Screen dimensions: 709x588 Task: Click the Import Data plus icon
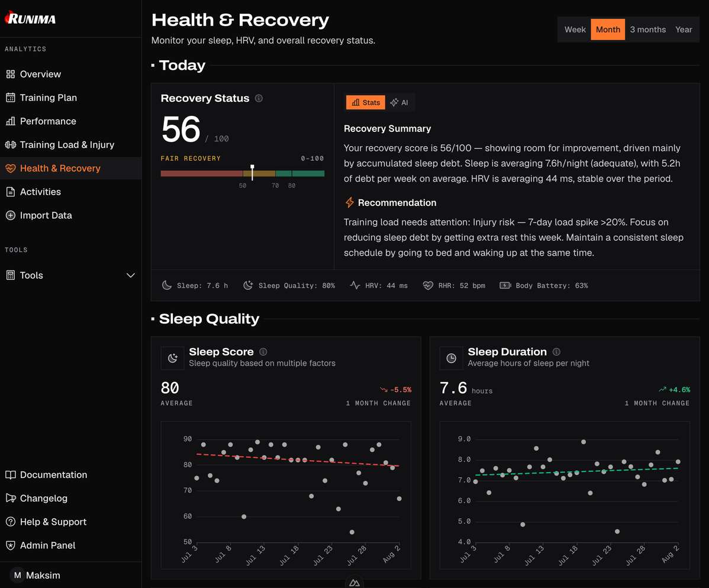(11, 215)
